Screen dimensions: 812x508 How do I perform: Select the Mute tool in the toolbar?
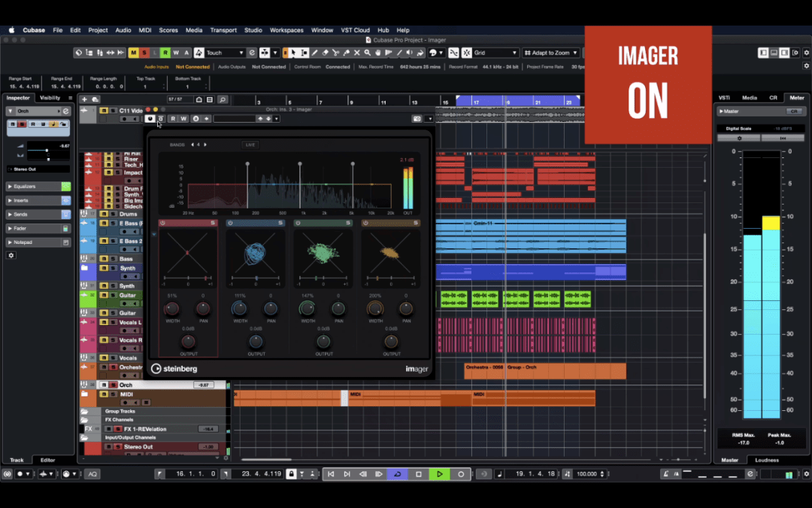tap(356, 53)
